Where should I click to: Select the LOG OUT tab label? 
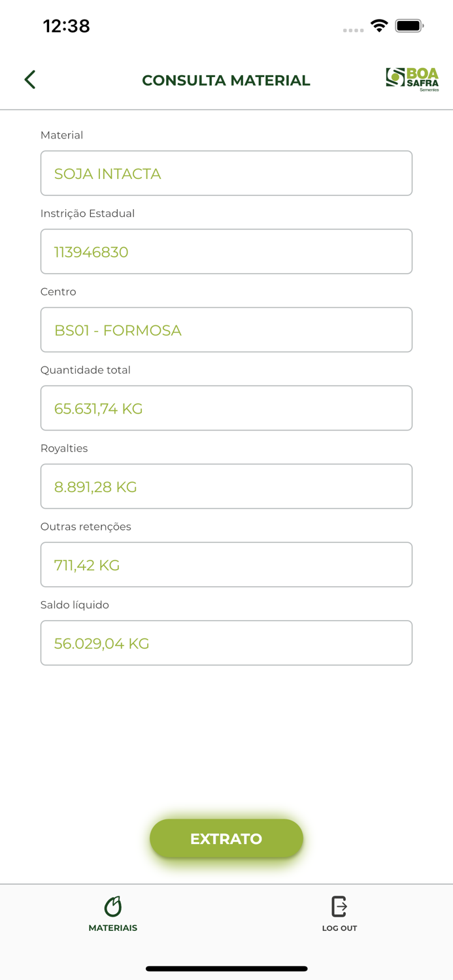(x=339, y=928)
